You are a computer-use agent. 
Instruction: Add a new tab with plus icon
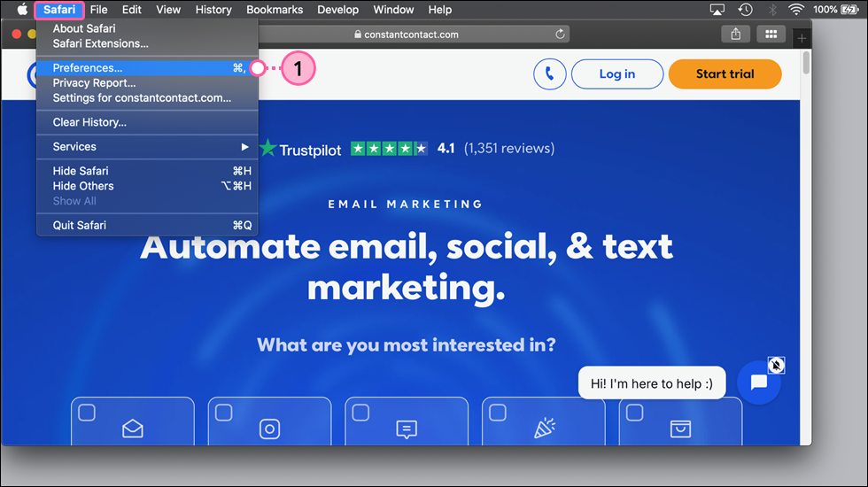802,38
